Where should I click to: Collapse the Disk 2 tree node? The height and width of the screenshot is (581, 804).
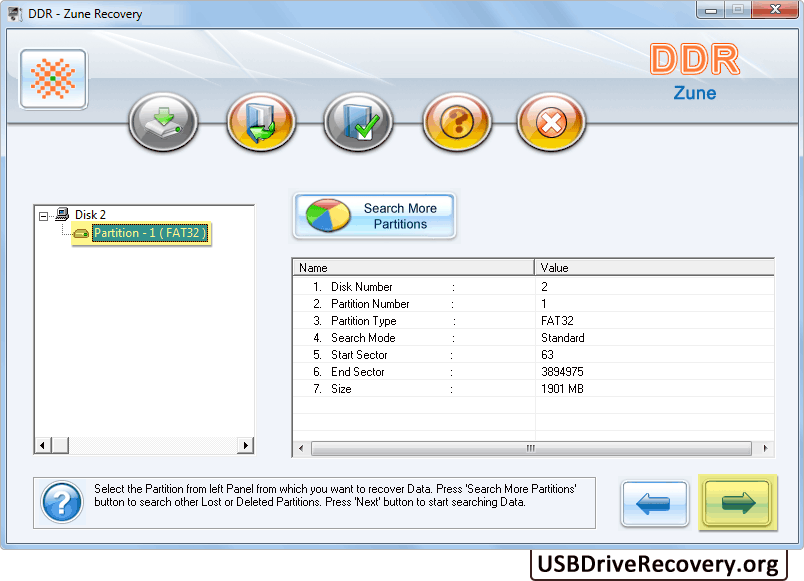point(44,216)
